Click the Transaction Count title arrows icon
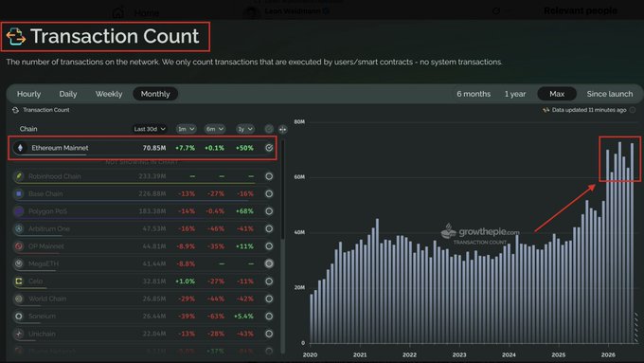This screenshot has width=644, height=363. click(x=16, y=37)
